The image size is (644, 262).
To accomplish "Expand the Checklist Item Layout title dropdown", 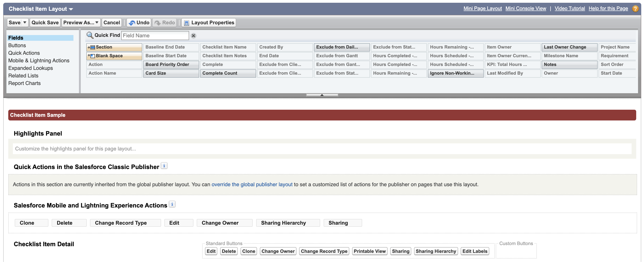I will click(71, 8).
